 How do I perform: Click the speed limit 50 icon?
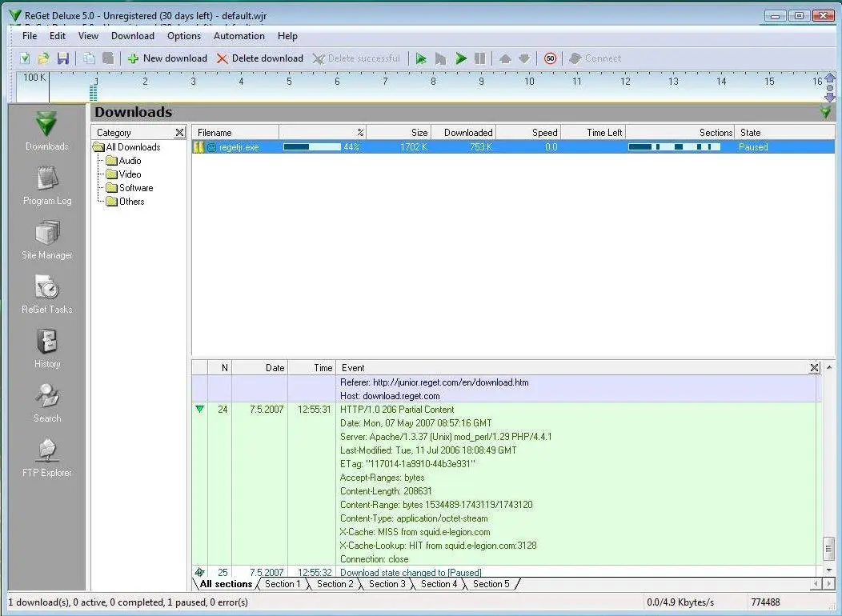(550, 58)
